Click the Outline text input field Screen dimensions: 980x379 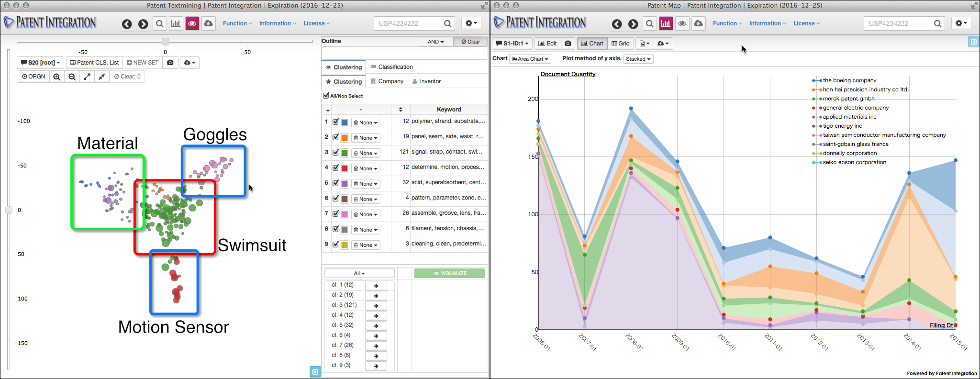404,53
